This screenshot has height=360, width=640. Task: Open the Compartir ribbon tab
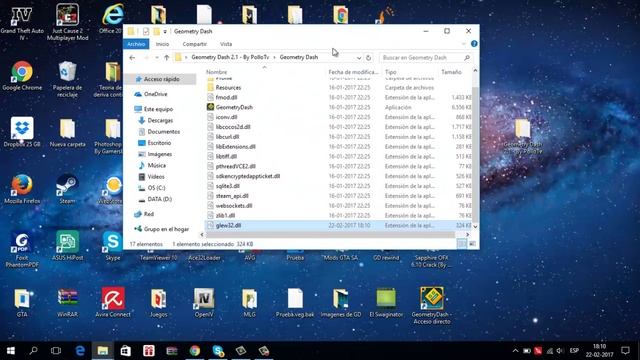(194, 44)
